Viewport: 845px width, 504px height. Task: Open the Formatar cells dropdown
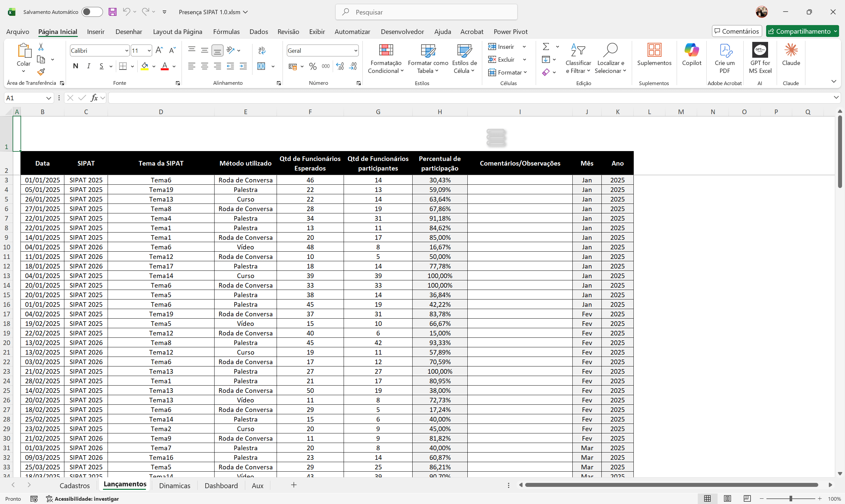coord(507,72)
